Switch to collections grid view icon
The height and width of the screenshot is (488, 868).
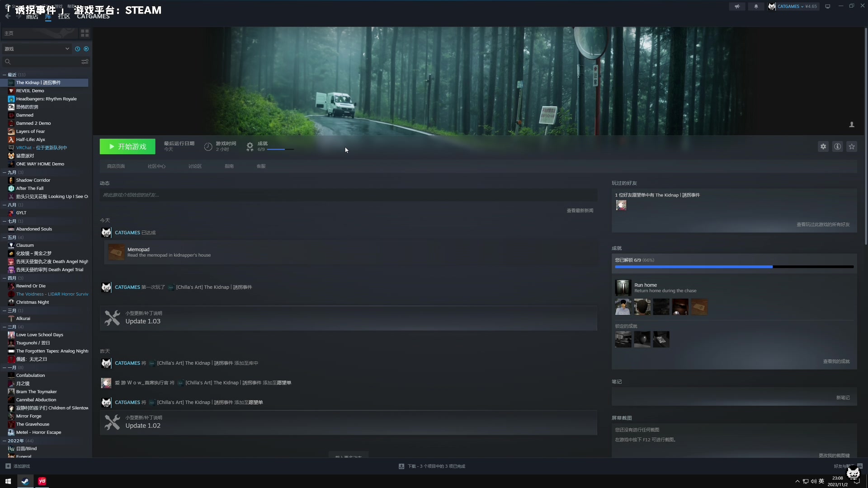(85, 33)
